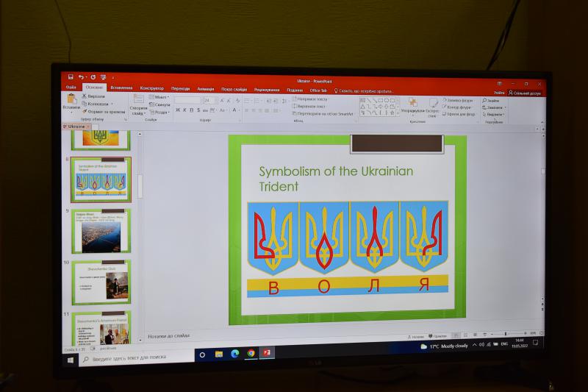Image resolution: width=588 pixels, height=392 pixels.
Task: Open File Explorer from the taskbar
Action: pyautogui.click(x=219, y=354)
